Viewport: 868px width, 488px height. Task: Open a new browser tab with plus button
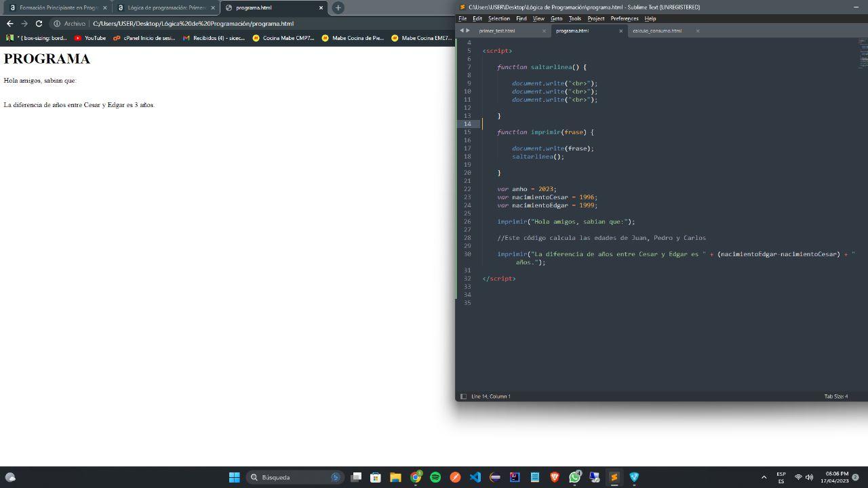point(338,7)
